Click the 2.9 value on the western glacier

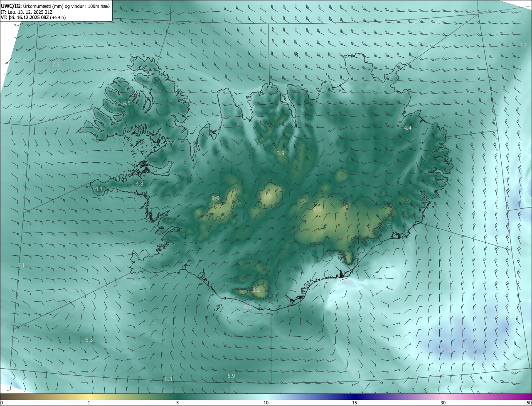point(216,198)
